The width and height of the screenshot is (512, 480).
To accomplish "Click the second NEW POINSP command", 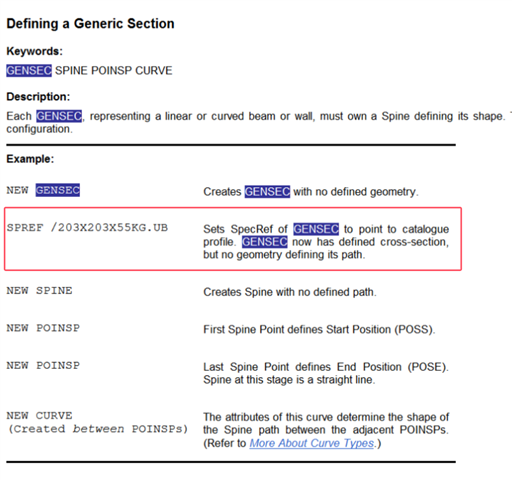I will pos(43,365).
